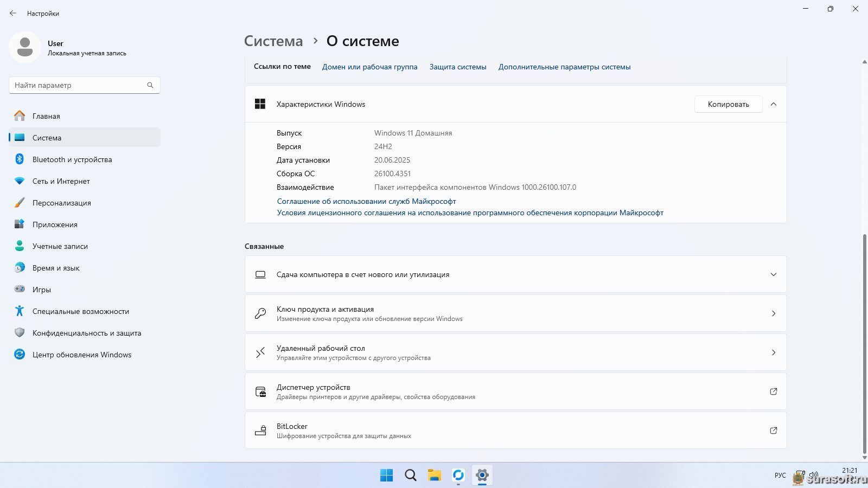Image resolution: width=868 pixels, height=488 pixels.
Task: Open external link icon for BitLocker
Action: (773, 431)
